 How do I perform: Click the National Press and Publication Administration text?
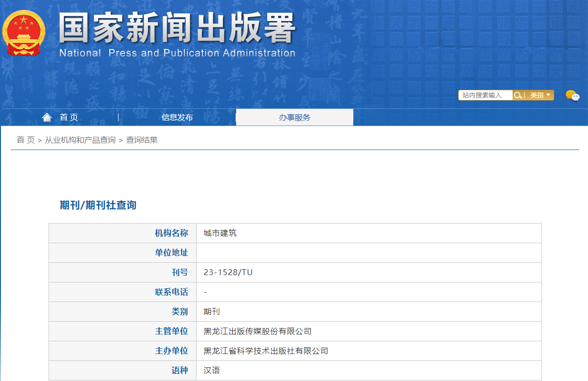pos(177,53)
